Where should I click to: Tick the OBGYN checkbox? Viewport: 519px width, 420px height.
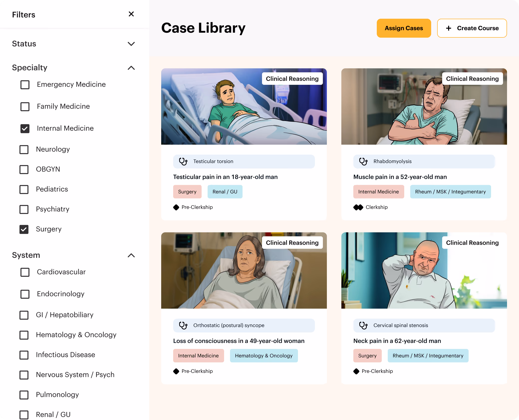coord(24,170)
